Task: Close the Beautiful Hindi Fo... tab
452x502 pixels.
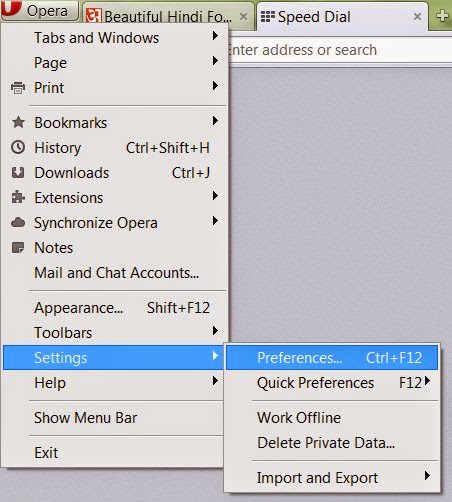Action: click(244, 16)
